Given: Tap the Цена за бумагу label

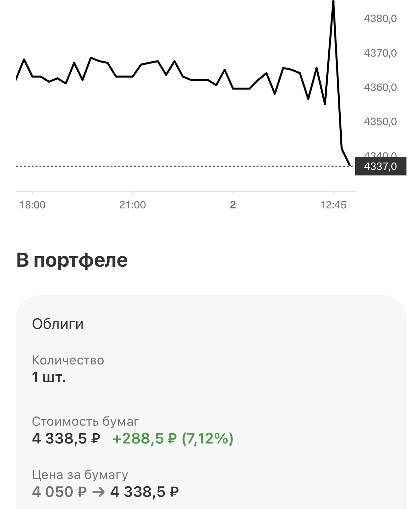Looking at the screenshot, I should click(x=80, y=475).
